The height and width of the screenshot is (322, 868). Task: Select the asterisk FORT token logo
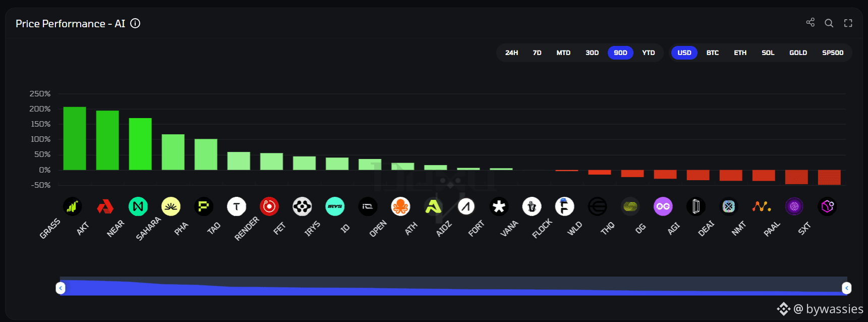(499, 206)
